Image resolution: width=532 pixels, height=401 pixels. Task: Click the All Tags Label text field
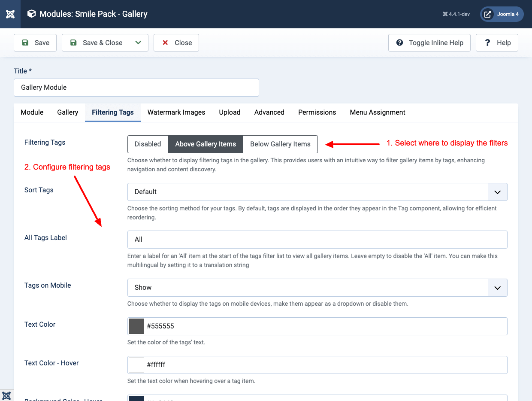point(317,240)
